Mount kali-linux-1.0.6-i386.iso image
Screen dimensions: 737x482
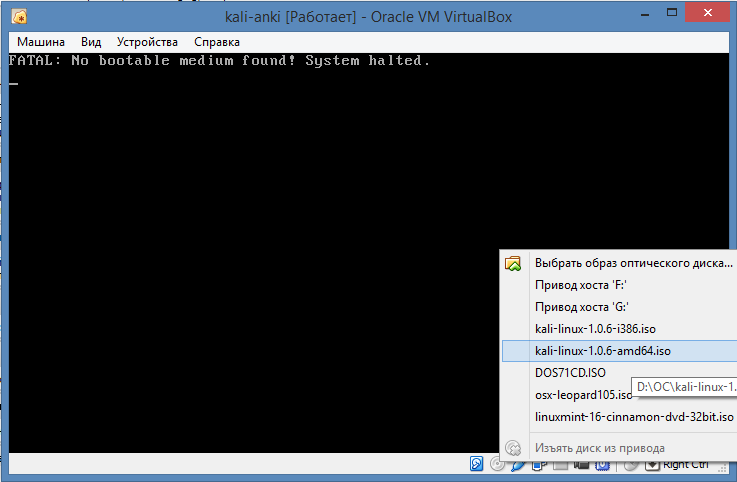[x=619, y=329]
